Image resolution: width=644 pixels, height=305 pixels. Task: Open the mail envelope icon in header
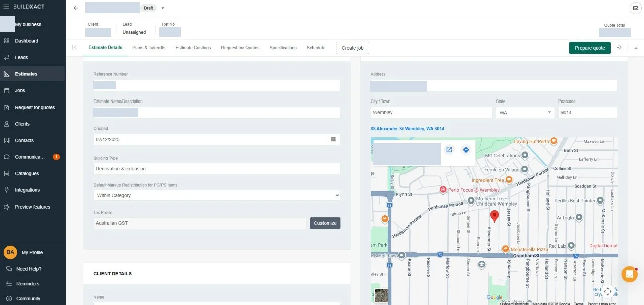pyautogui.click(x=635, y=8)
